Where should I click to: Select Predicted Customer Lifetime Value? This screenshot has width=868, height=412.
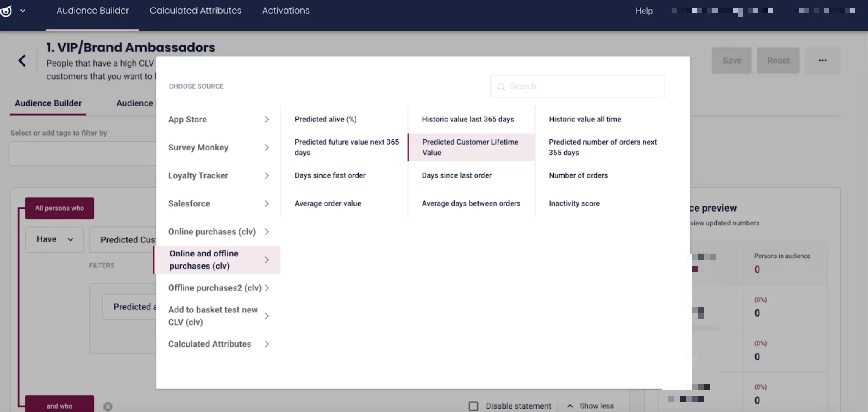coord(471,147)
